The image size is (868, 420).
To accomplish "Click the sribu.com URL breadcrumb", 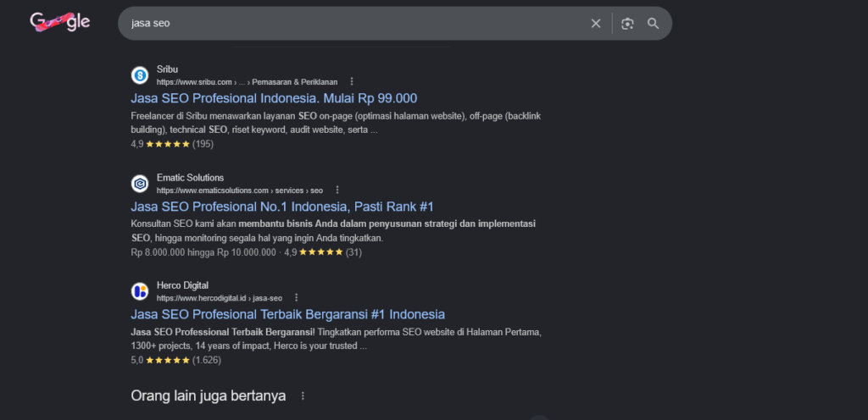I will pos(247,82).
